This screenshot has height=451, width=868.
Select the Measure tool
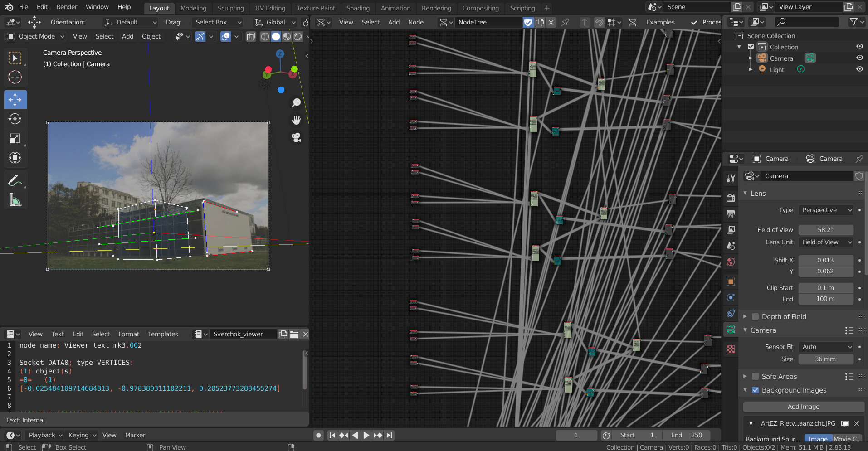(x=15, y=200)
